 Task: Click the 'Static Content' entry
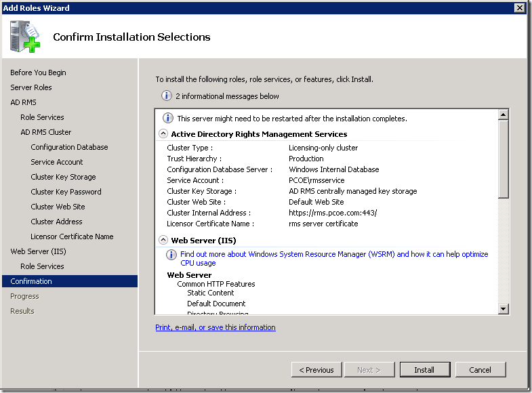pyautogui.click(x=211, y=293)
